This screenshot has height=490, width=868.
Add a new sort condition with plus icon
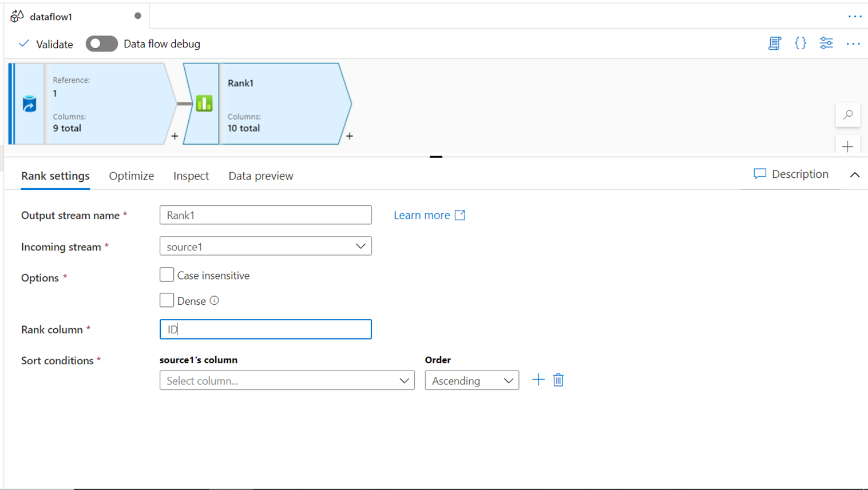(x=538, y=380)
